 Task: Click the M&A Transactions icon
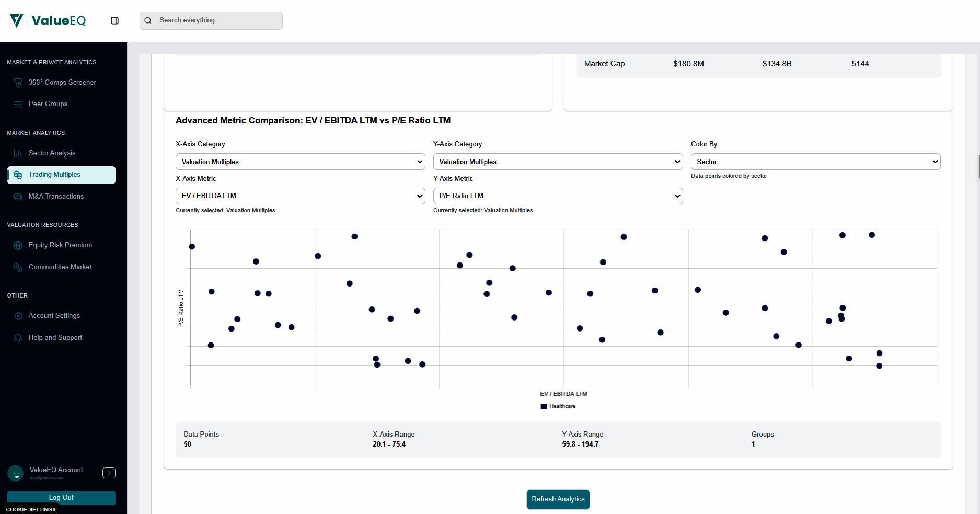[x=18, y=197]
